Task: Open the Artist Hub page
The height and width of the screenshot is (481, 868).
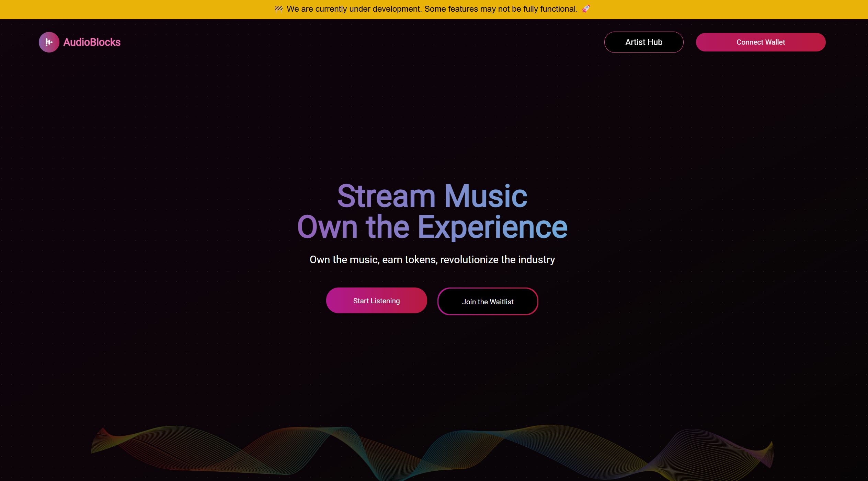Action: (x=643, y=42)
